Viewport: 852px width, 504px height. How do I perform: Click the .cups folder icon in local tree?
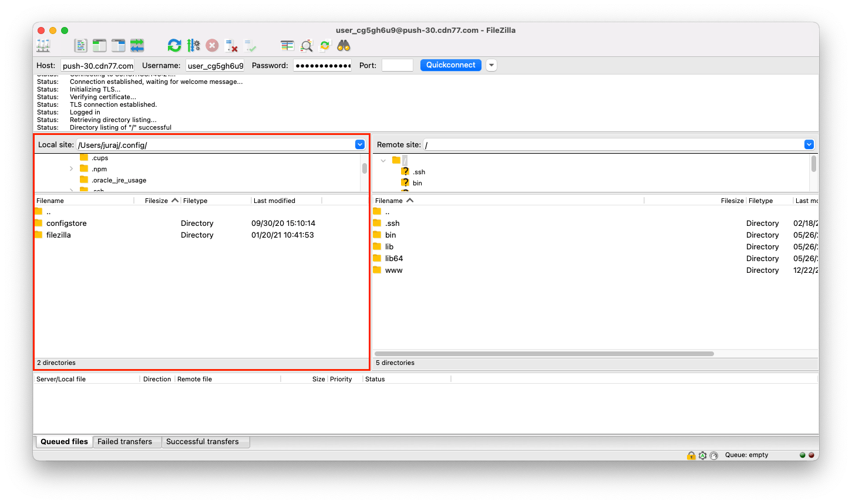coord(84,157)
